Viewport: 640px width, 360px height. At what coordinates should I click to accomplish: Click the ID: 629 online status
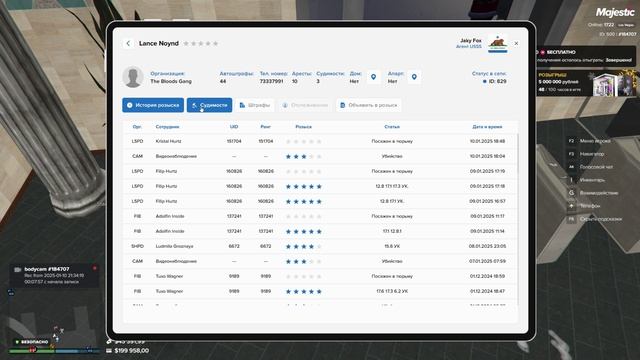(495, 81)
